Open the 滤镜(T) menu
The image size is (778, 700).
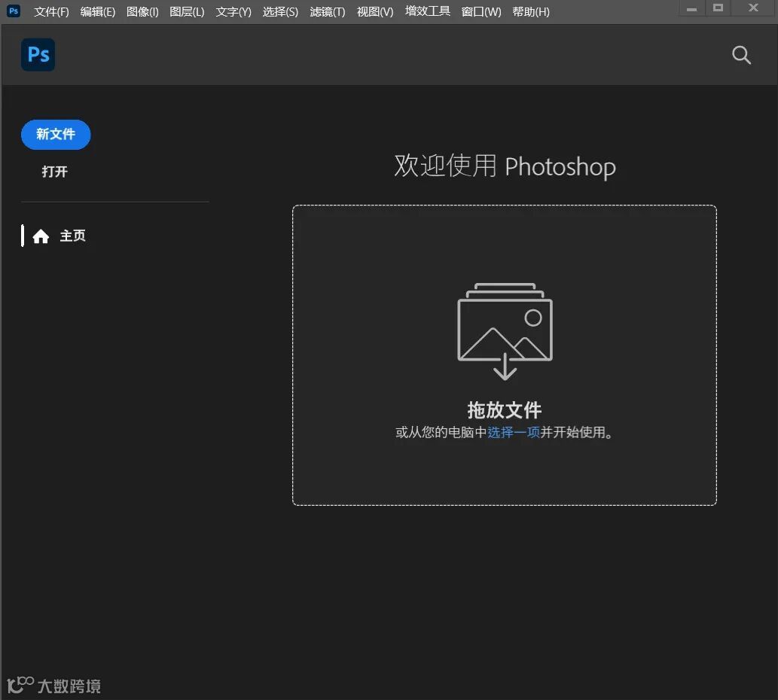coord(328,11)
